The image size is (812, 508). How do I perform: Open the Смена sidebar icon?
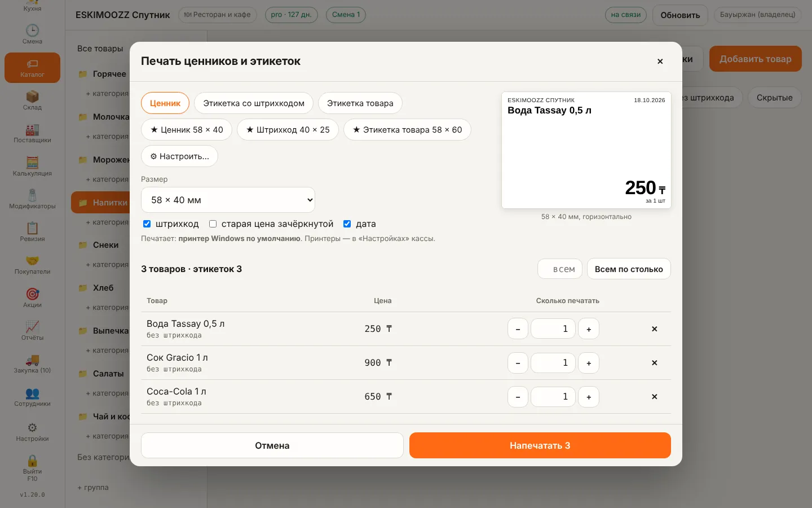pyautogui.click(x=32, y=34)
